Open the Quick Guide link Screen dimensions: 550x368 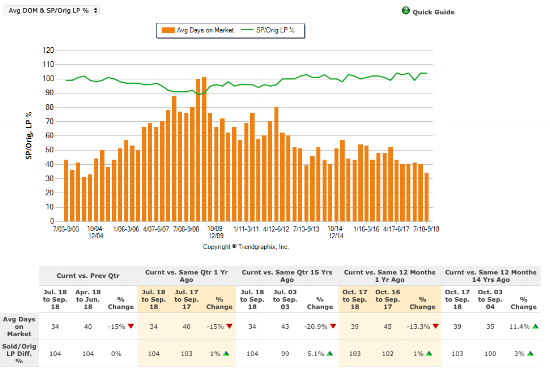[433, 12]
